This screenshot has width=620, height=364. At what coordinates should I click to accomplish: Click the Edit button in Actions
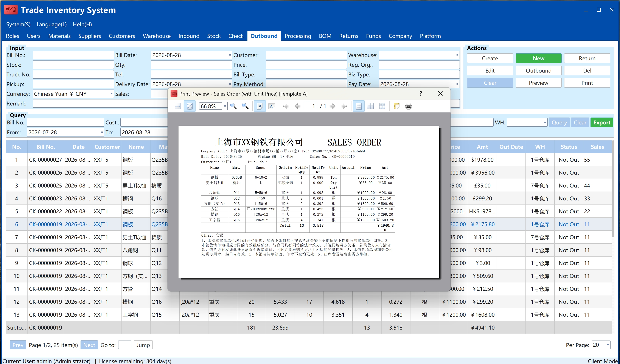490,71
